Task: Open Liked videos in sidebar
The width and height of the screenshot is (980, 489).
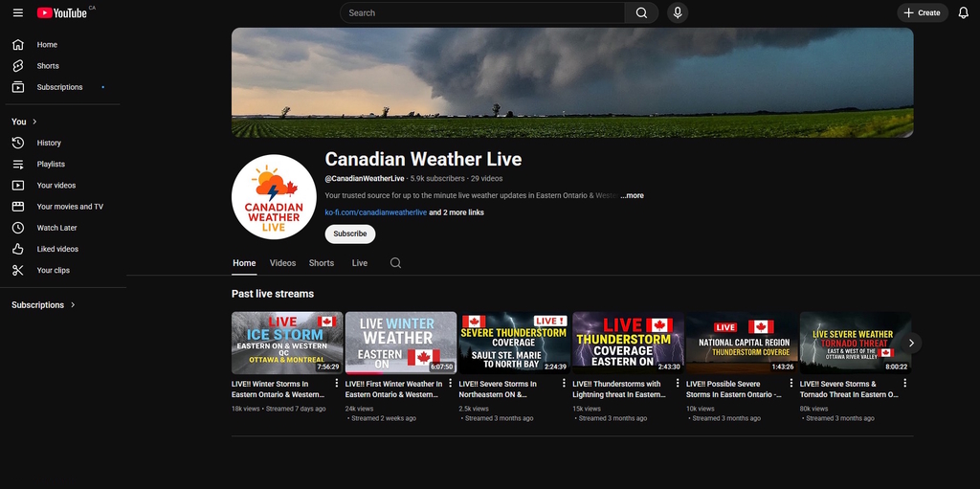Action: 57,249
